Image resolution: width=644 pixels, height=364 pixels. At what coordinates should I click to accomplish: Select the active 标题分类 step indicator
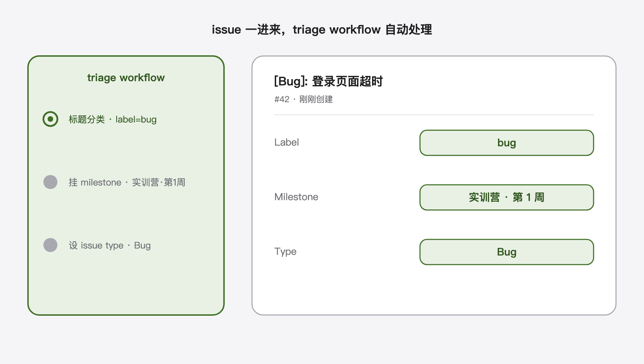click(50, 119)
